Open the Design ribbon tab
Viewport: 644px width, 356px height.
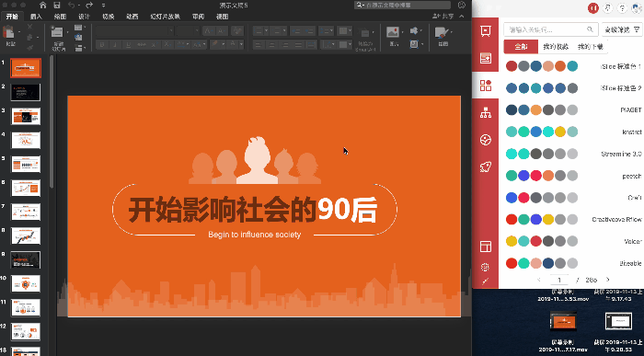point(84,17)
